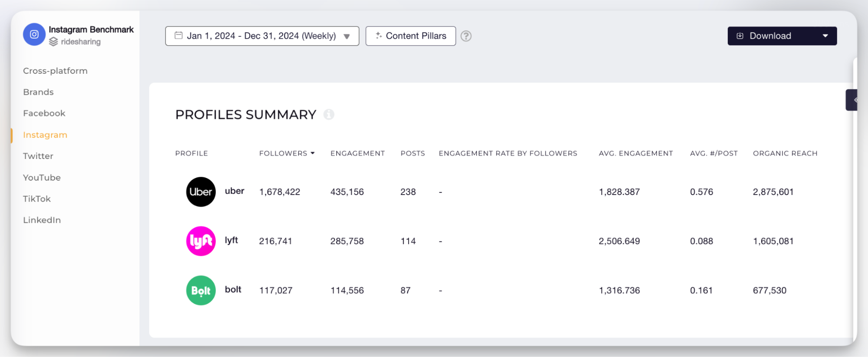This screenshot has height=357, width=868.
Task: Click Bolt engagement value 114,556
Action: click(347, 291)
